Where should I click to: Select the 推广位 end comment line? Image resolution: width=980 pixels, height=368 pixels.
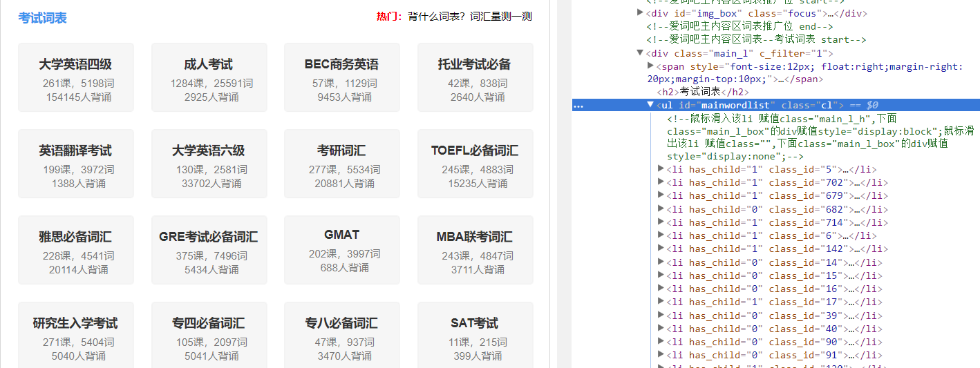click(x=740, y=26)
